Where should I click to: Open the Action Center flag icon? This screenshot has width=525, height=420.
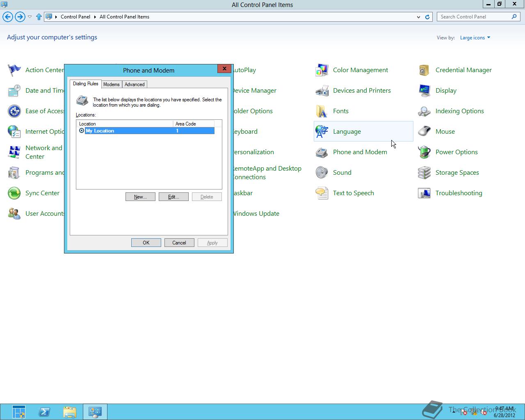pos(14,70)
